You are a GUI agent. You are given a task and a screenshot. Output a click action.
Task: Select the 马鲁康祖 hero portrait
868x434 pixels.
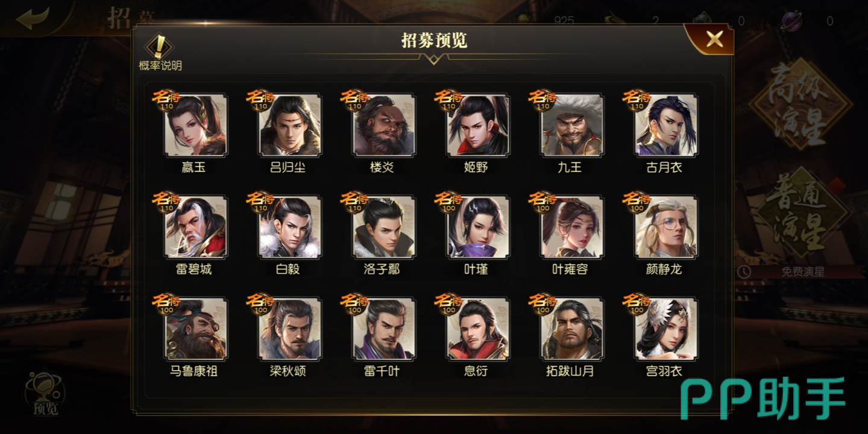(x=196, y=329)
